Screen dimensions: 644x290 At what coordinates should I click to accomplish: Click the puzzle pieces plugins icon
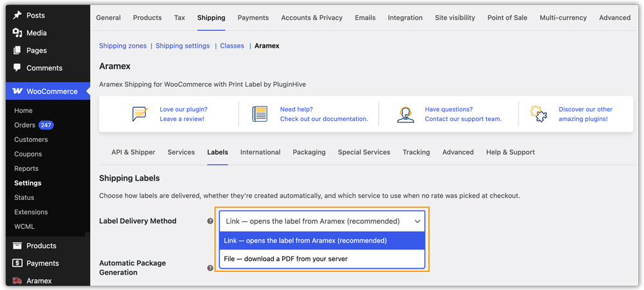pyautogui.click(x=538, y=114)
